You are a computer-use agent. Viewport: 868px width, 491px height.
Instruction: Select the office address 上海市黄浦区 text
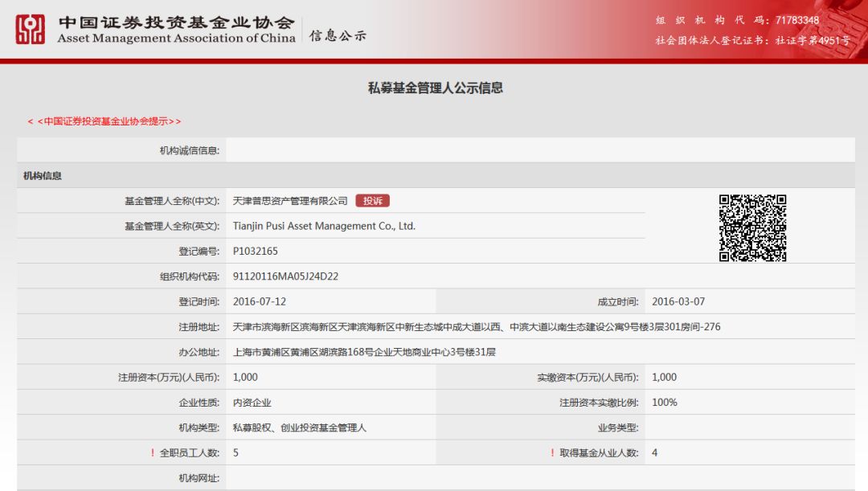pos(364,352)
